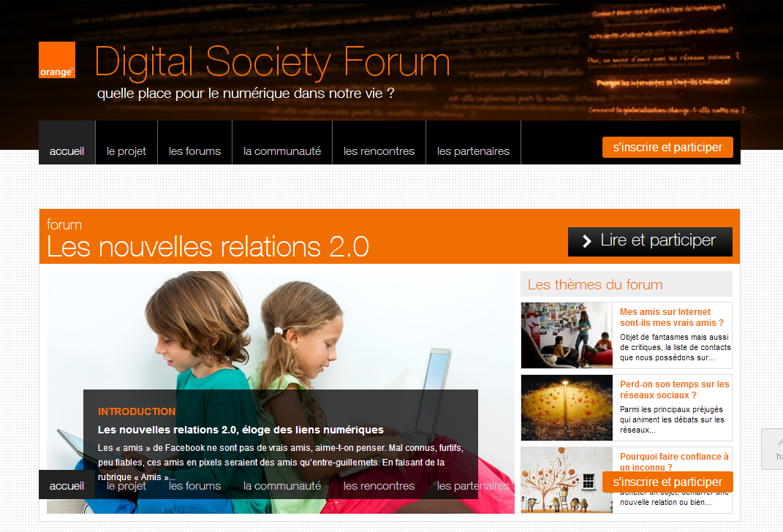Viewport: 783px width, 532px height.
Task: Click the Lire et participer button
Action: (x=650, y=242)
